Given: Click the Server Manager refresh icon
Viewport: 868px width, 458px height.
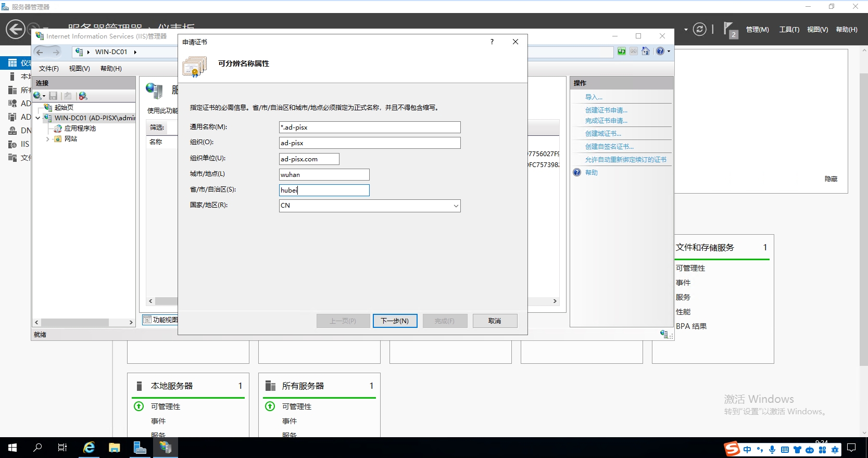Looking at the screenshot, I should point(700,29).
